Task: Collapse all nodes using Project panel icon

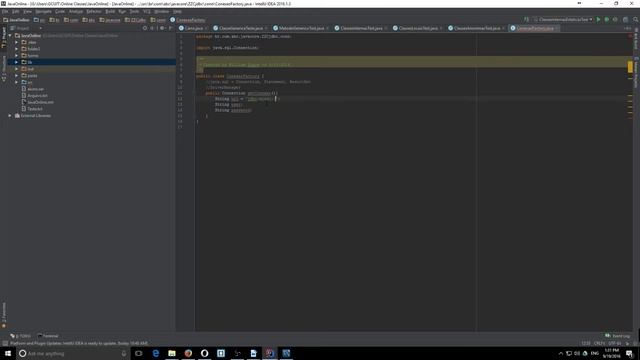Action: [x=153, y=28]
